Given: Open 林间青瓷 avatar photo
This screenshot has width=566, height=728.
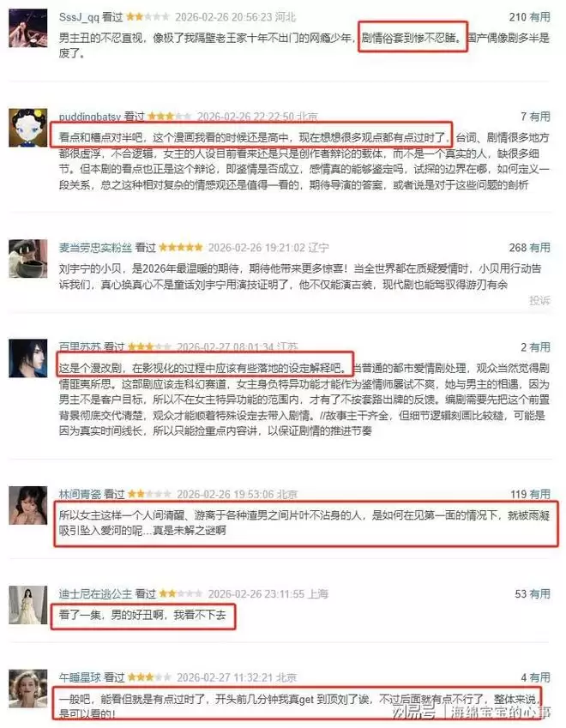Looking at the screenshot, I should [x=27, y=505].
